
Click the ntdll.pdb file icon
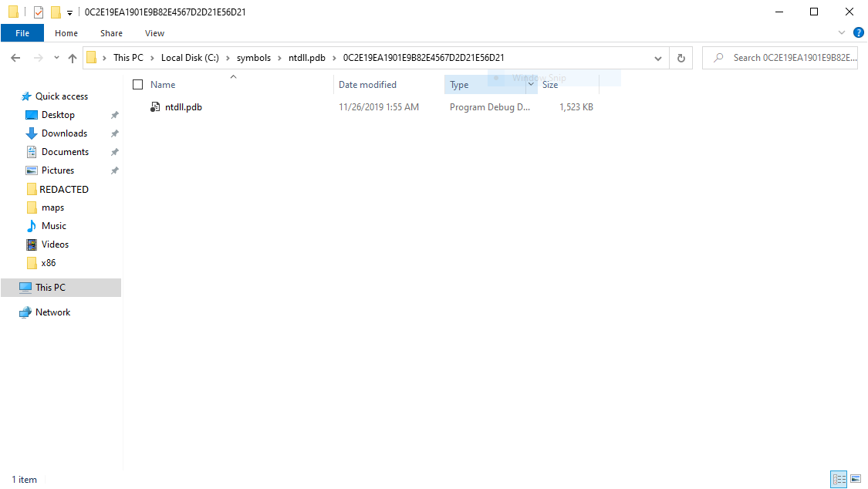[x=155, y=107]
